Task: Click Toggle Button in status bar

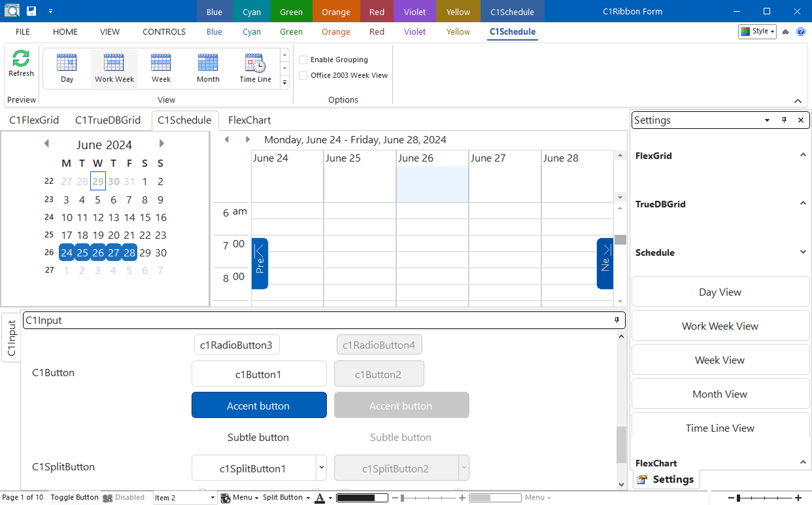Action: 75,497
